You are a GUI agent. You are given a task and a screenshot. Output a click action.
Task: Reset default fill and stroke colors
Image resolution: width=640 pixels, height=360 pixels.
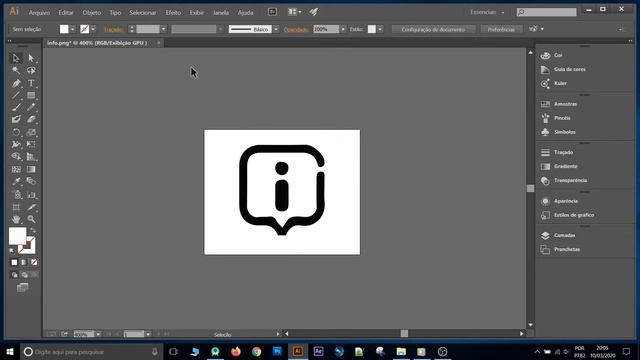(12, 250)
